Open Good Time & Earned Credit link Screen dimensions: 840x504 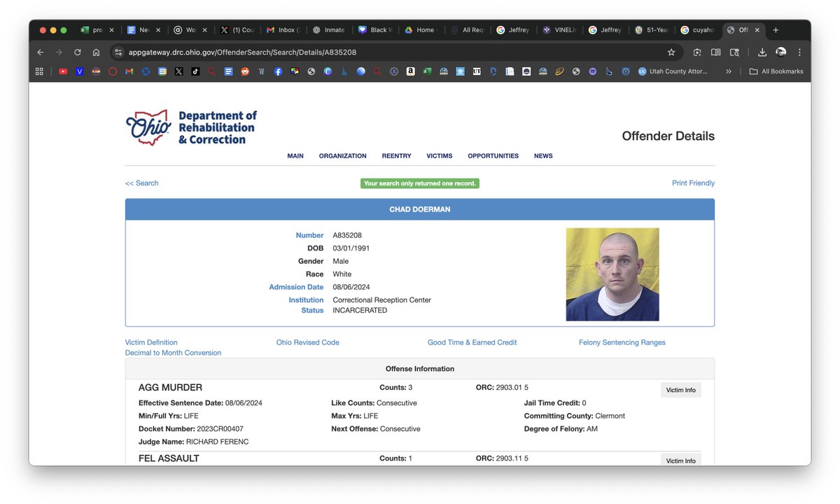[472, 343]
